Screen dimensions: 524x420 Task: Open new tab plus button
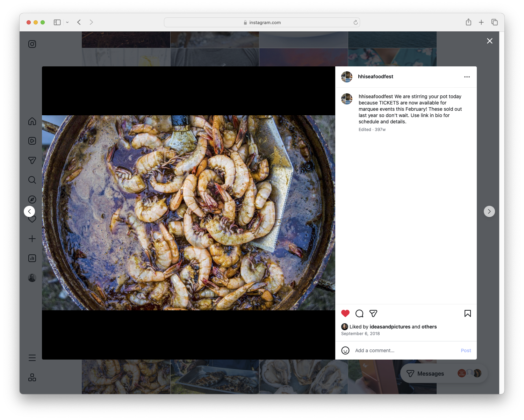(481, 22)
